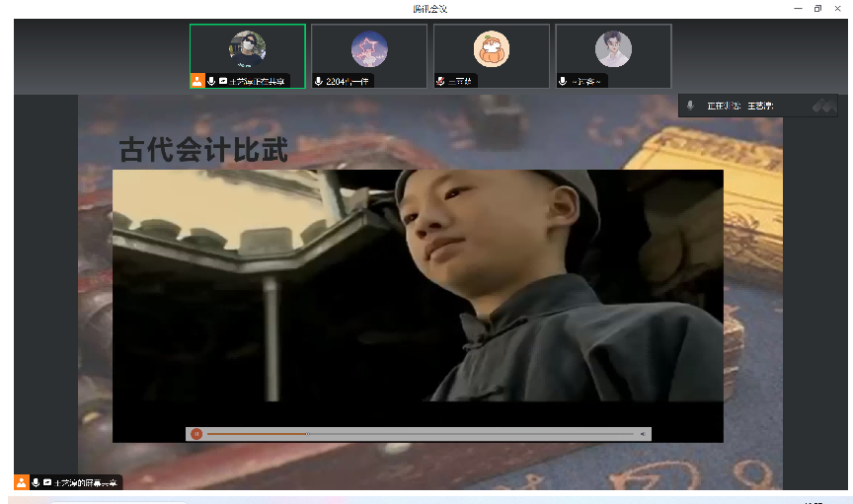Select the pumpkin-avatar participant thumbnail

tap(491, 48)
